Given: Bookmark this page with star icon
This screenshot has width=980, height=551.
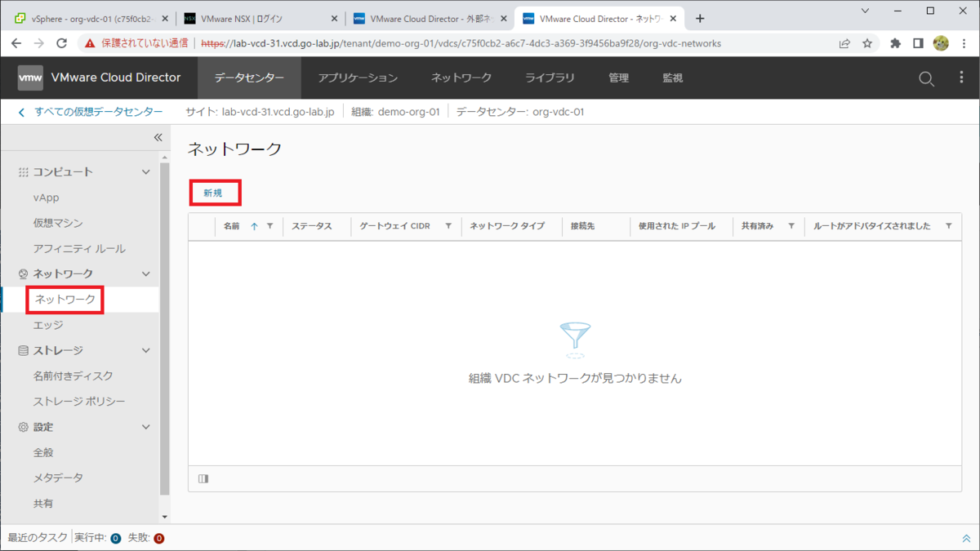Looking at the screenshot, I should point(867,43).
